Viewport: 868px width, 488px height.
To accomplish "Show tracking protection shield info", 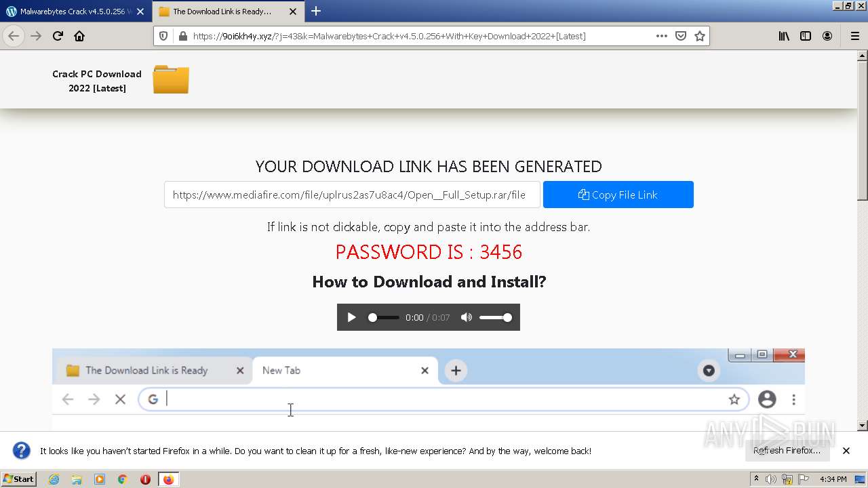I will point(163,36).
